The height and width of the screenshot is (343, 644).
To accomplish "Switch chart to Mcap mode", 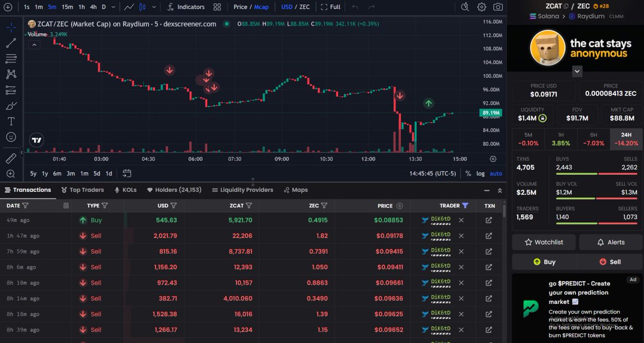I will 261,7.
